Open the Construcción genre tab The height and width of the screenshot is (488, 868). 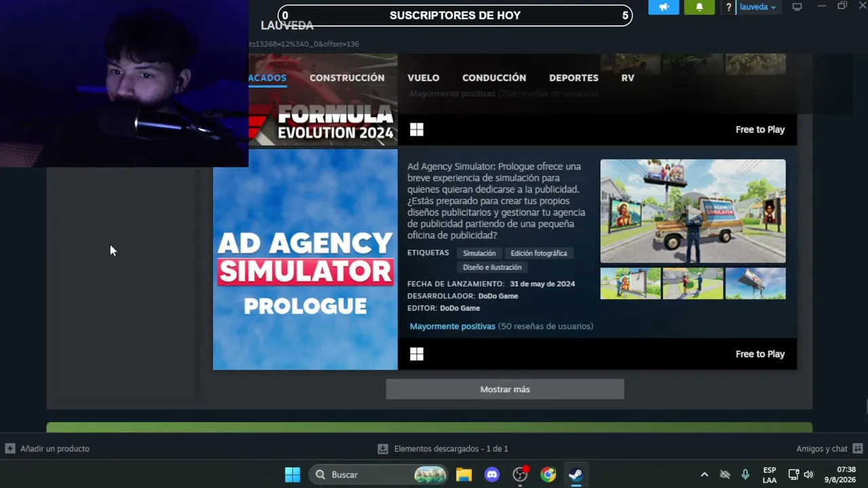click(347, 78)
